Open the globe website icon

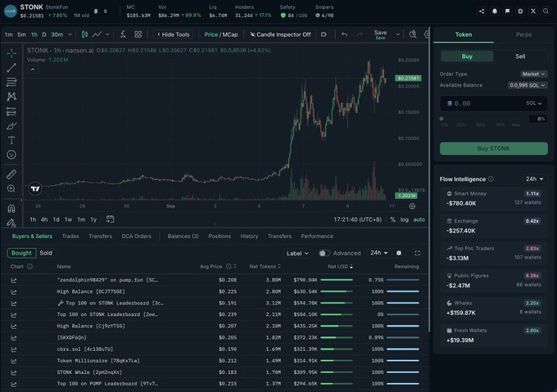click(520, 11)
